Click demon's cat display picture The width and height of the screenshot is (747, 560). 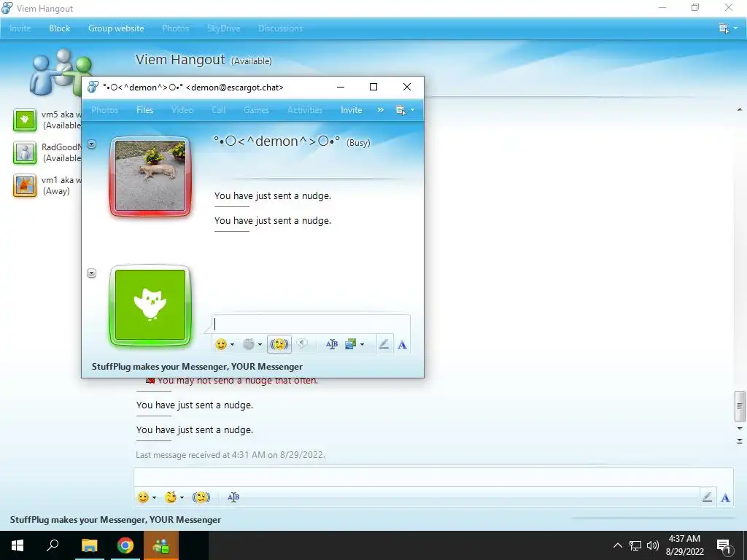[150, 176]
